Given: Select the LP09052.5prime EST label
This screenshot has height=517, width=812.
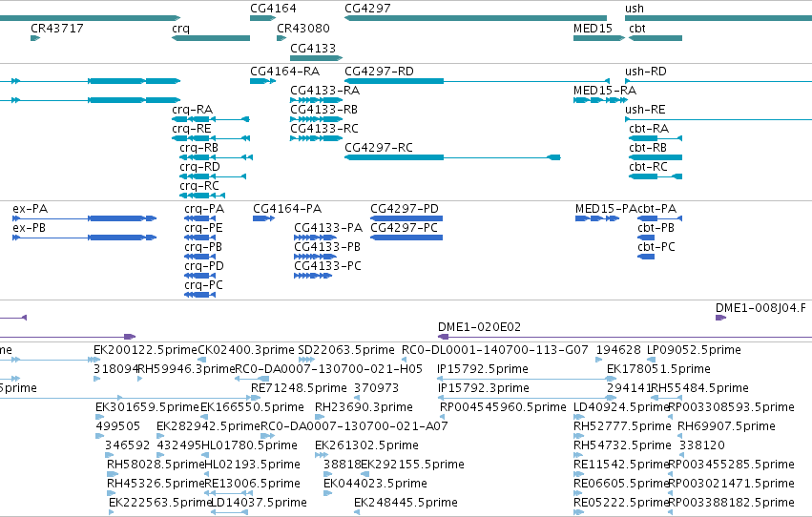Looking at the screenshot, I should (694, 350).
